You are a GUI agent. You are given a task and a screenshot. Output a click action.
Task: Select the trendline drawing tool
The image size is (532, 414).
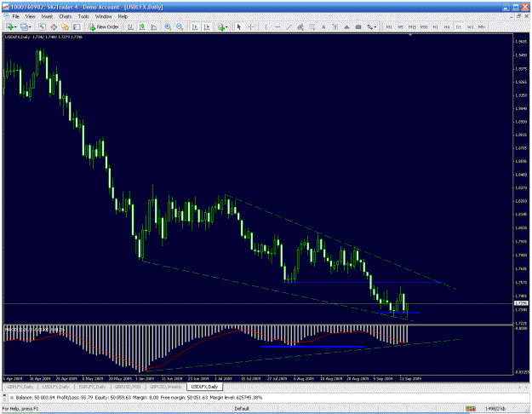click(289, 26)
